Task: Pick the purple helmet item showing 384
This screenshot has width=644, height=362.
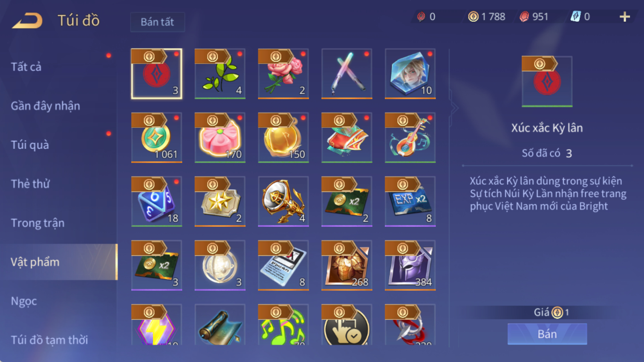Action: point(410,266)
